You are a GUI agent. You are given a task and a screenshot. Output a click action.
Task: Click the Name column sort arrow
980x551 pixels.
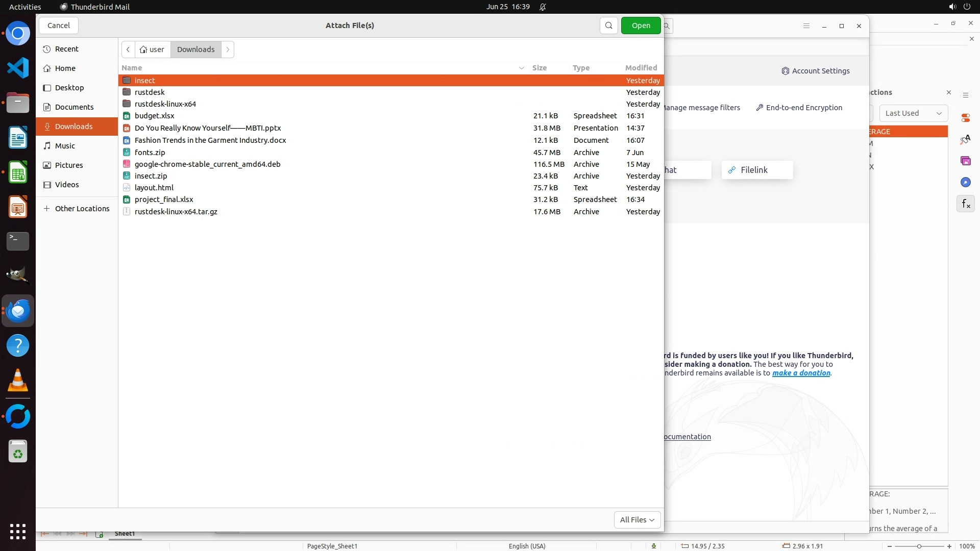[x=521, y=68]
